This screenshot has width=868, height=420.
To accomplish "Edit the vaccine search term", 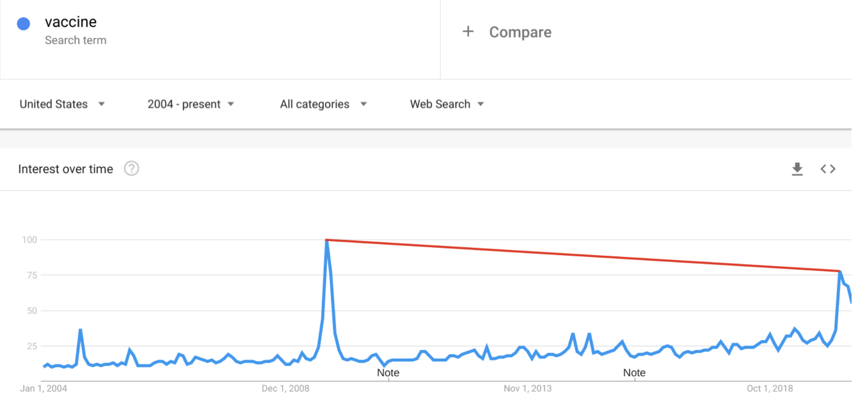I will pos(71,22).
